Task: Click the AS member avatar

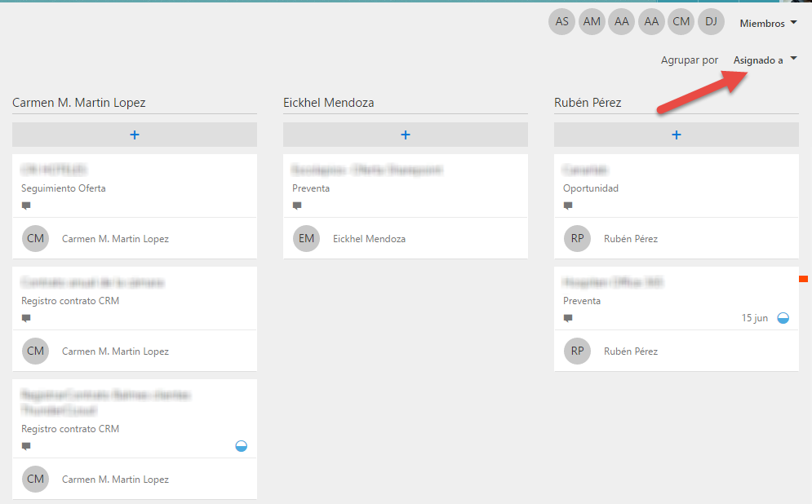Action: (562, 22)
